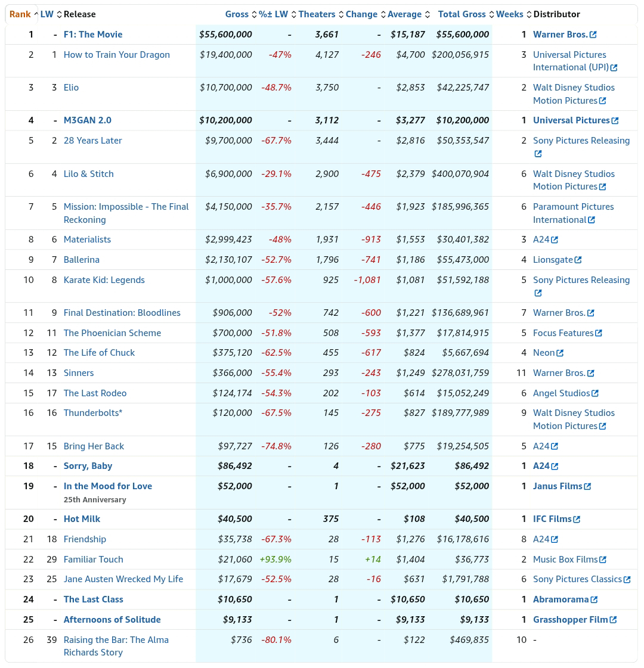
Task: Open external link icon next to Warner Bros. for F1: The Movie
Action: coord(593,35)
